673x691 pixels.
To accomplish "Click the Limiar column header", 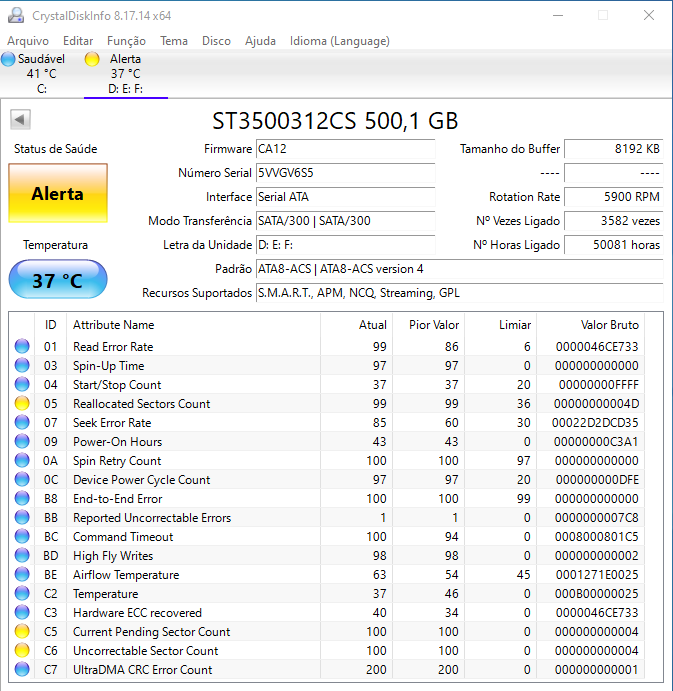I will (501, 325).
